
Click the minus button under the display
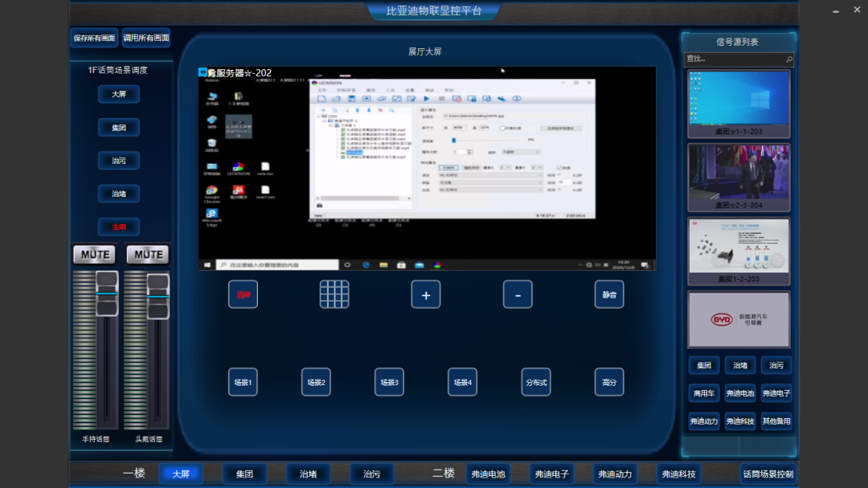click(x=518, y=294)
